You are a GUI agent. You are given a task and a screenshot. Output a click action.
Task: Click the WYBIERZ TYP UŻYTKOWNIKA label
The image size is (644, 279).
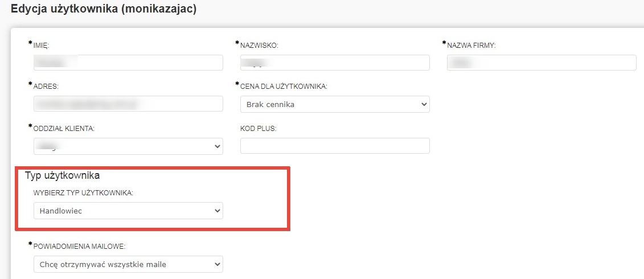[83, 193]
